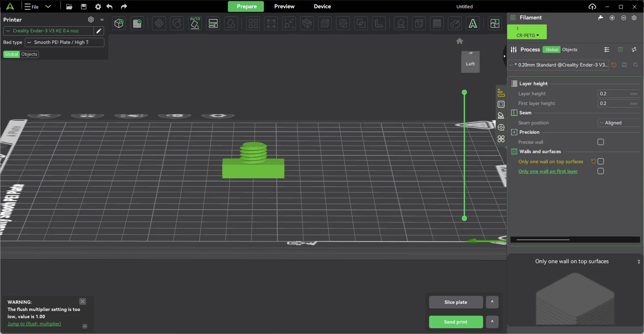This screenshot has height=334, width=644.
Task: Open the Assembly view puzzle icon
Action: click(x=495, y=24)
